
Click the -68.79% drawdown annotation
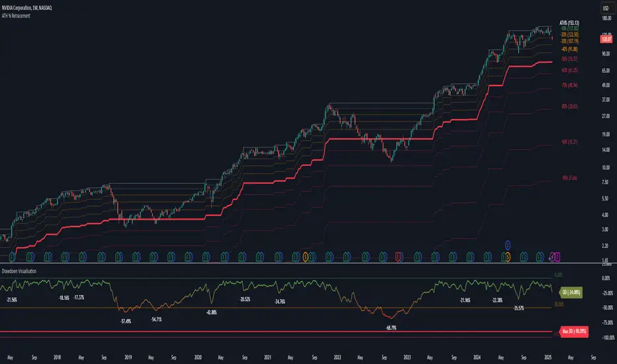click(391, 328)
